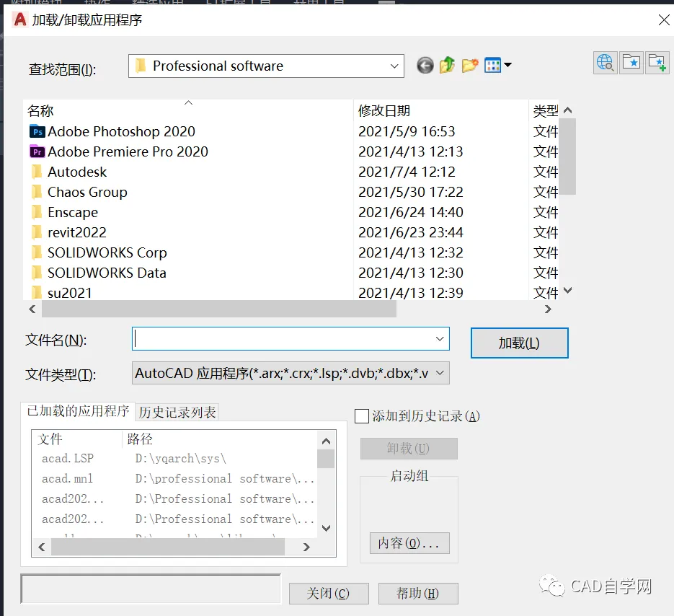Viewport: 674px width, 616px height.
Task: Click loaded apps list scroll down arrow
Action: (327, 528)
